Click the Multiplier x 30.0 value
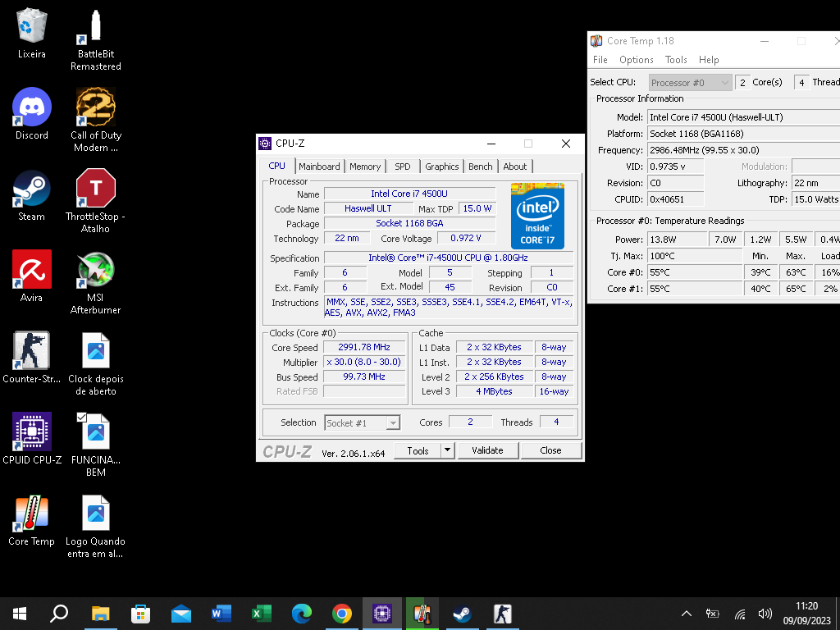The image size is (840, 630). [364, 362]
